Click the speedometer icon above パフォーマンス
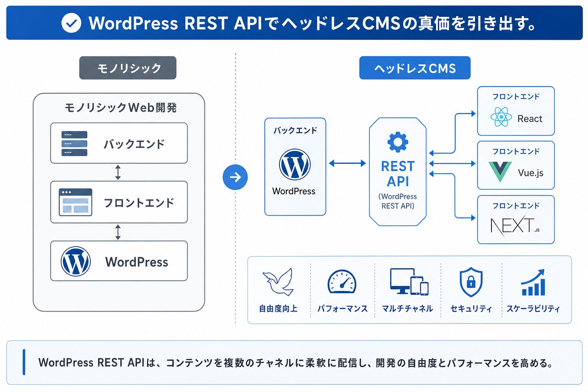This screenshot has height=392, width=588. [x=342, y=282]
